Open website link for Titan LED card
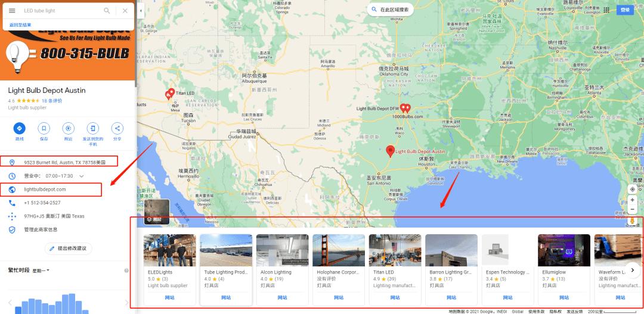Viewport: 644px width, 314px height. pyautogui.click(x=395, y=297)
